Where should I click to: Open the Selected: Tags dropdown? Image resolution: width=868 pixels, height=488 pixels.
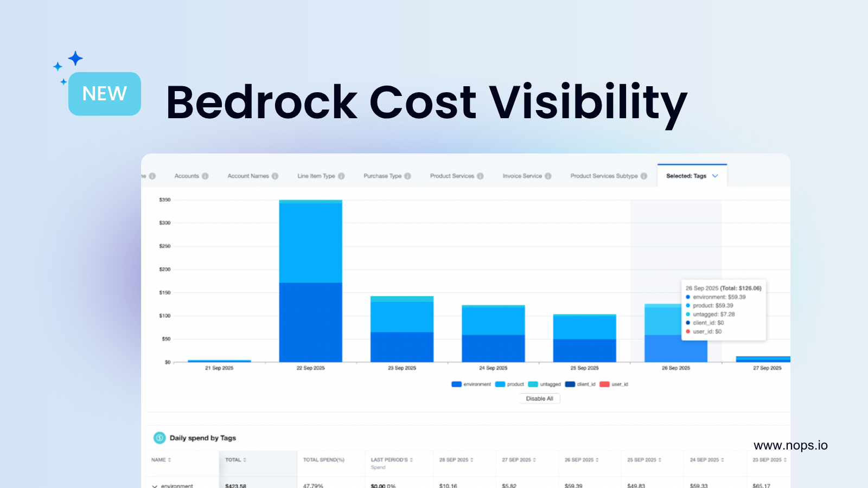pyautogui.click(x=692, y=176)
